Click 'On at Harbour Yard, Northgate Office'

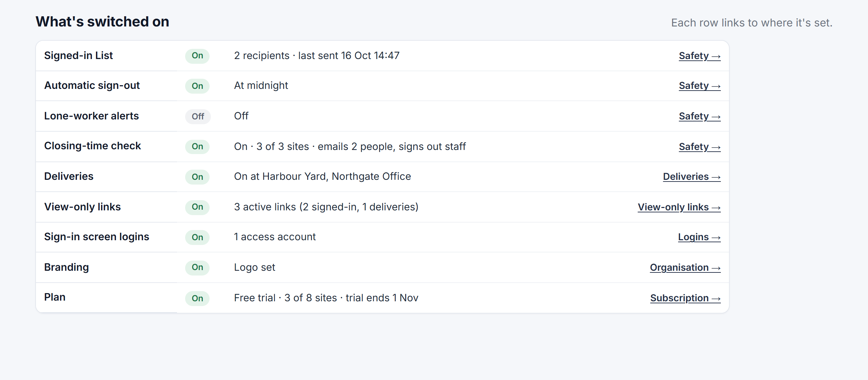pos(322,176)
